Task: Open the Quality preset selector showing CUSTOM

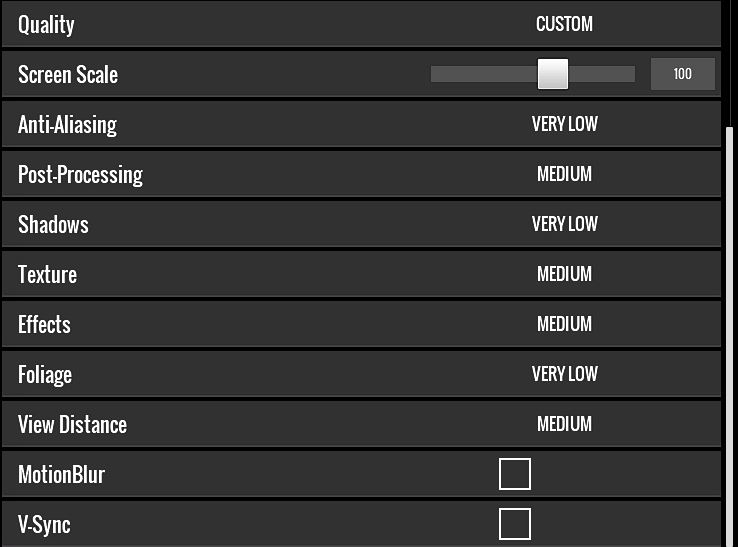Action: tap(564, 24)
